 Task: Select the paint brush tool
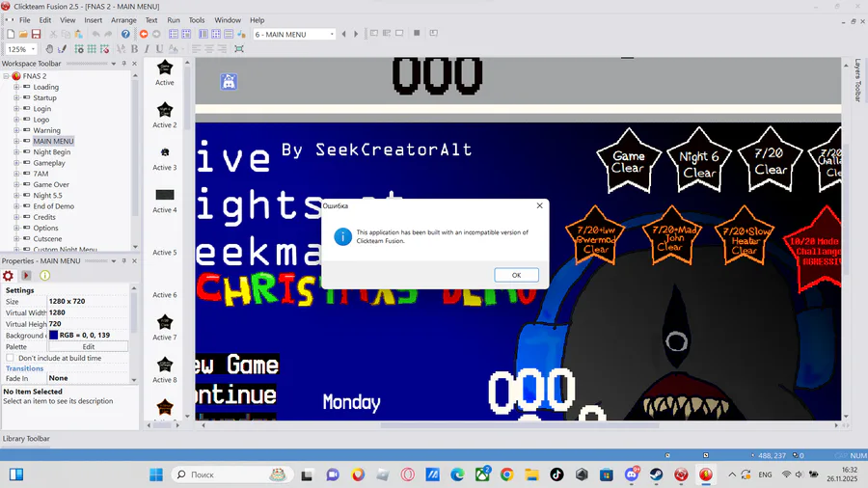[62, 49]
